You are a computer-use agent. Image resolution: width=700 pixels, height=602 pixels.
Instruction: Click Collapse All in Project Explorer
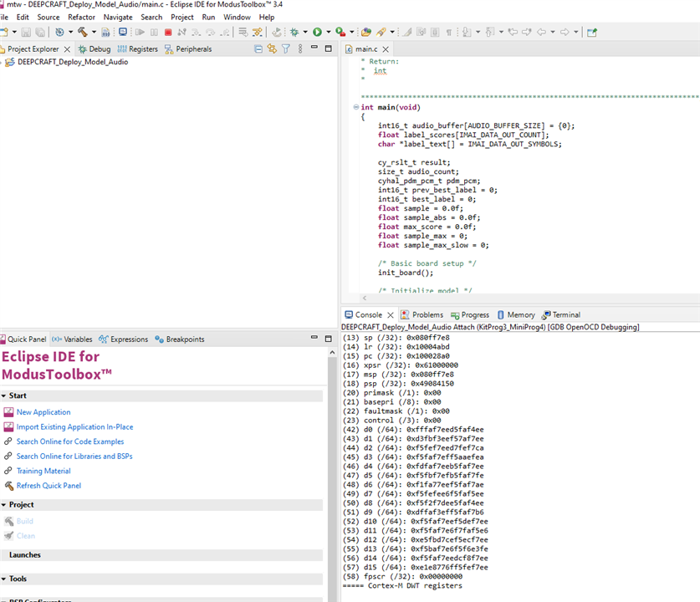(x=258, y=49)
